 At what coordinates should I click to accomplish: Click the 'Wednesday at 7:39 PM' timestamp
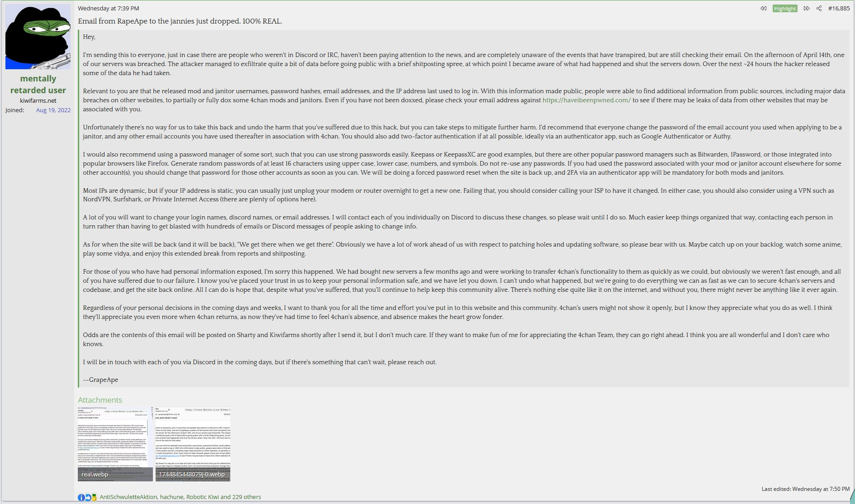tap(109, 8)
